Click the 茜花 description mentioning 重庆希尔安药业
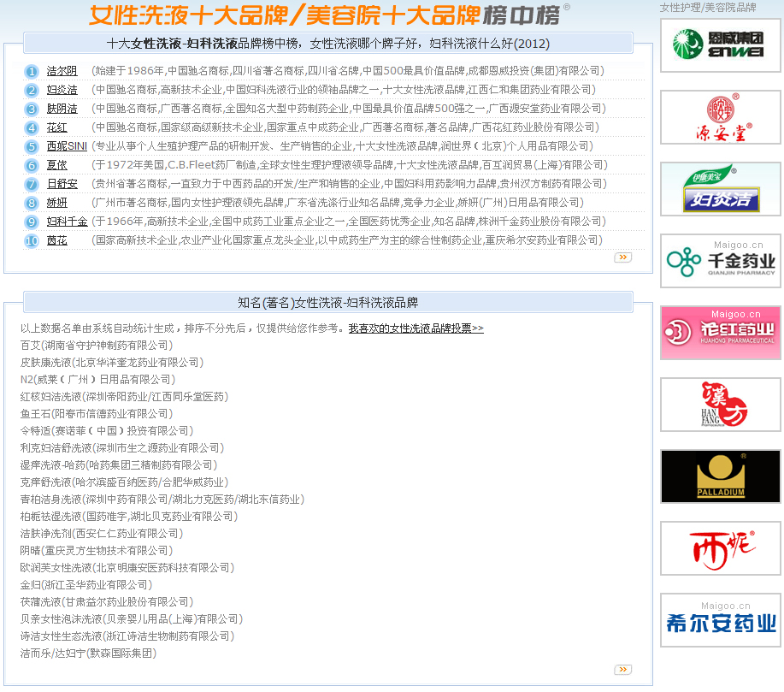The image size is (784, 692). 347,240
